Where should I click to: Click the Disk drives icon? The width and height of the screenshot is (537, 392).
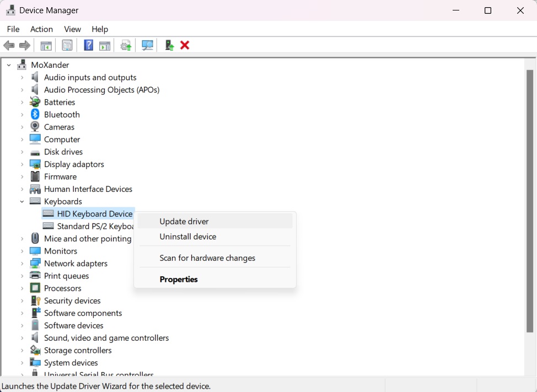coord(35,152)
